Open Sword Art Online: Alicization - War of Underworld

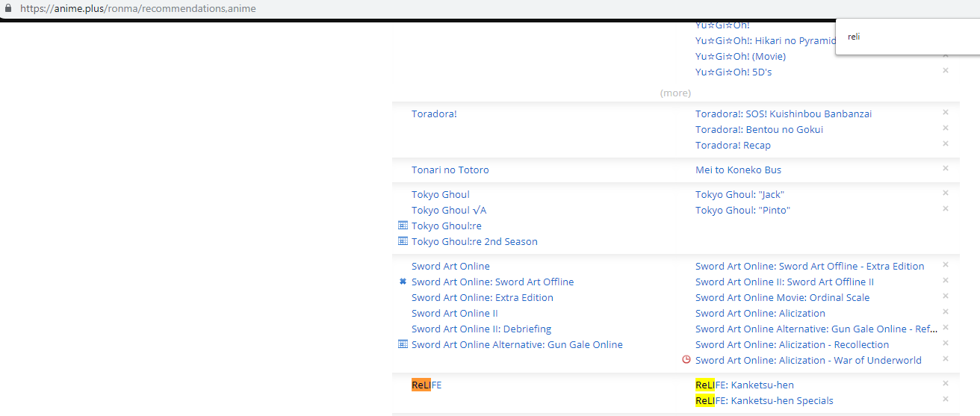[808, 360]
